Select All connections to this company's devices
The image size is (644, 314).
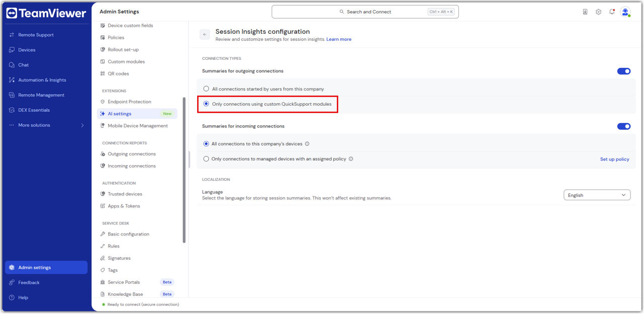206,144
